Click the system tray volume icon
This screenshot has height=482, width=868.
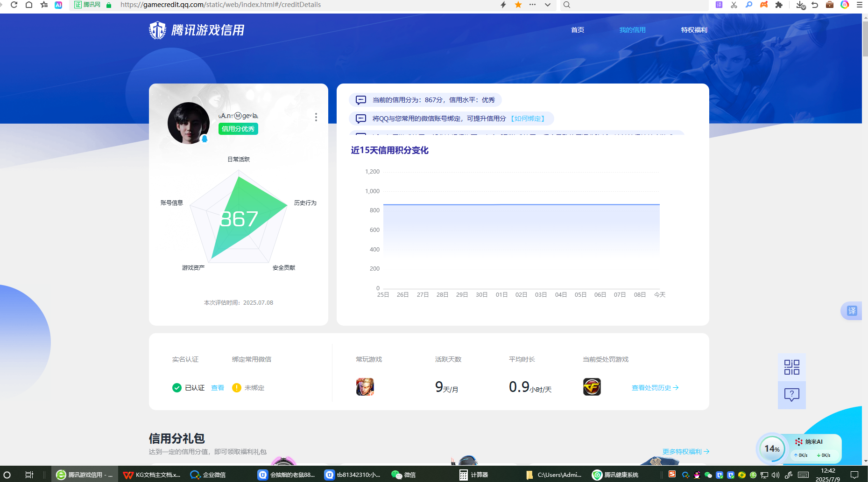tap(776, 475)
